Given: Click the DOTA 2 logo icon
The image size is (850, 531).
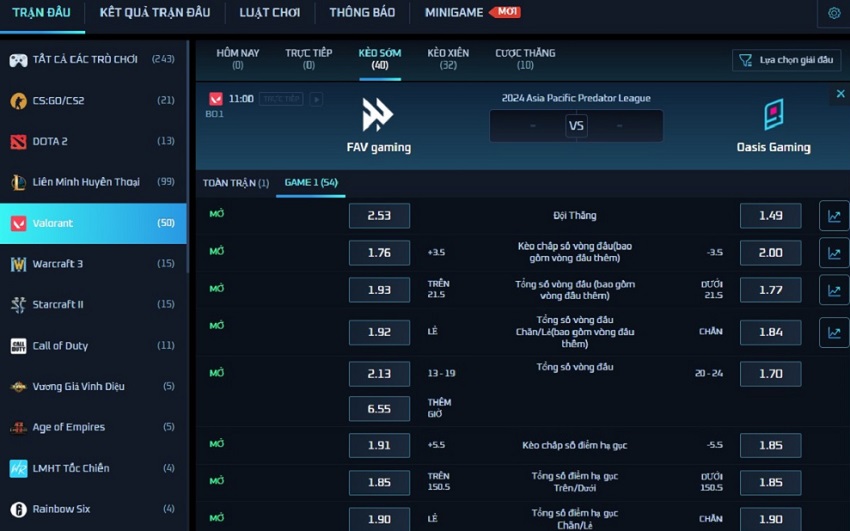Looking at the screenshot, I should click(x=18, y=141).
